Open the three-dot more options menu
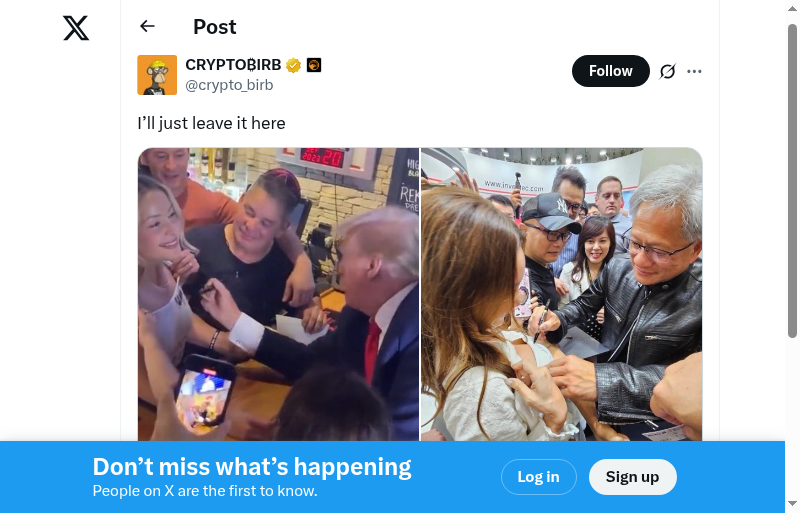The width and height of the screenshot is (800, 513). click(694, 71)
